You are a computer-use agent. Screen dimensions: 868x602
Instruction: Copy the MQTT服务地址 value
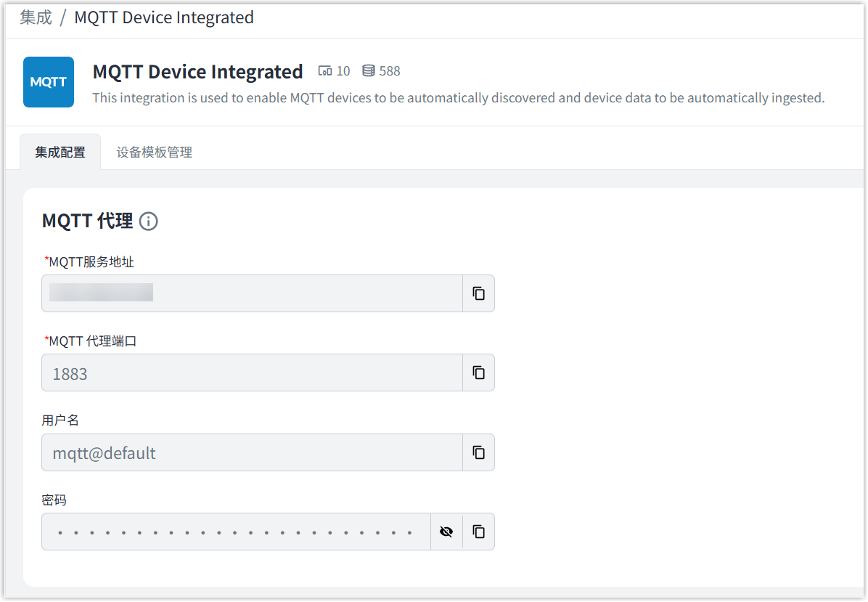click(x=478, y=293)
